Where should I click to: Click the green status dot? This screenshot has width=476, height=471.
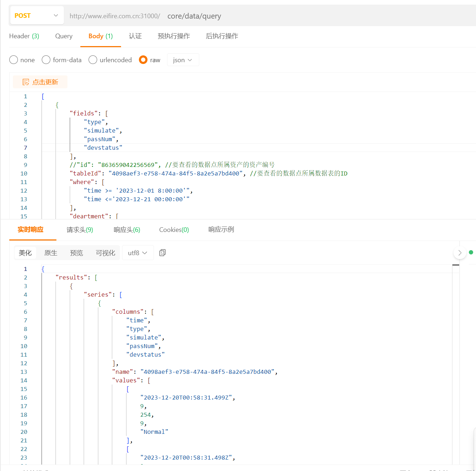point(471,252)
